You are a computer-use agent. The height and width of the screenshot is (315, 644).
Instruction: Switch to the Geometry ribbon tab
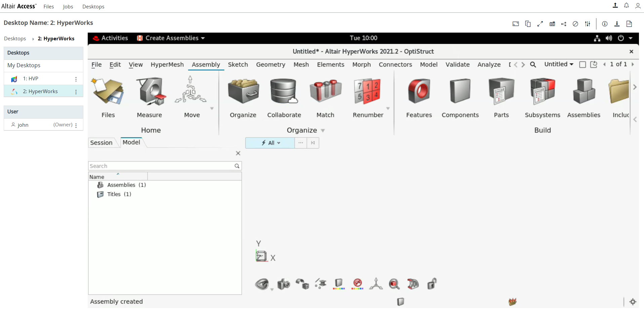[x=271, y=65]
